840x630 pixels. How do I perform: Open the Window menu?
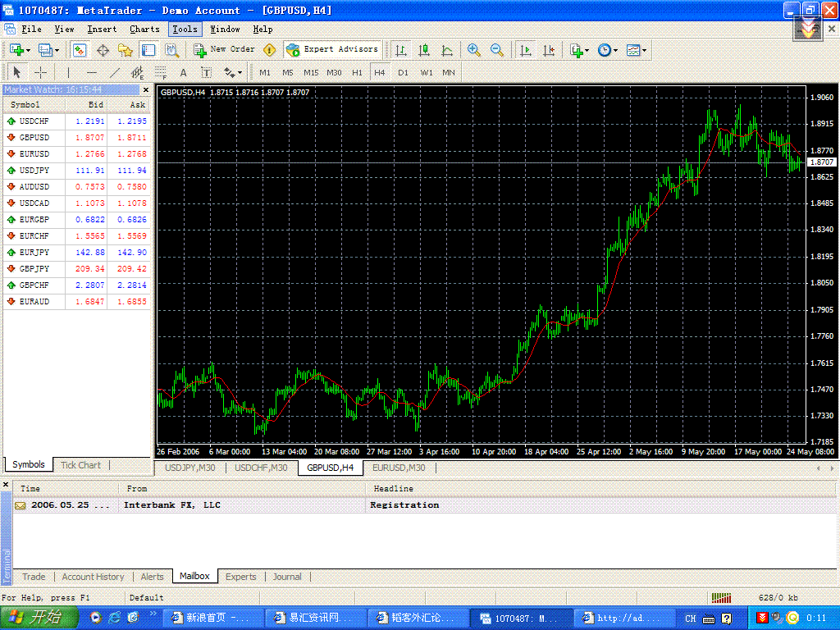(x=225, y=29)
